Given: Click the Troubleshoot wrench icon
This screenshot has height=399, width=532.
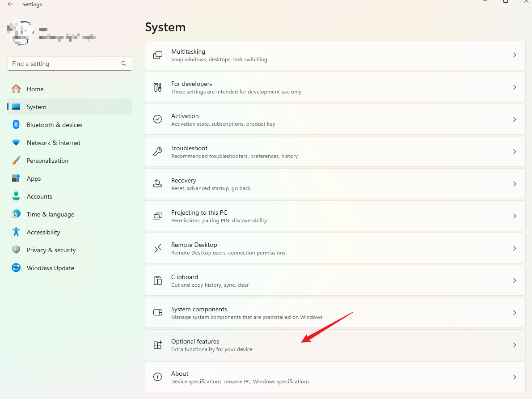Looking at the screenshot, I should [x=158, y=152].
